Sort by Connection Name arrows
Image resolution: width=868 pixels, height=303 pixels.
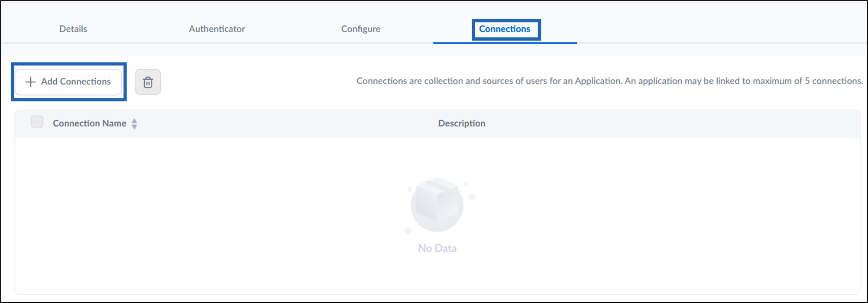tap(134, 124)
